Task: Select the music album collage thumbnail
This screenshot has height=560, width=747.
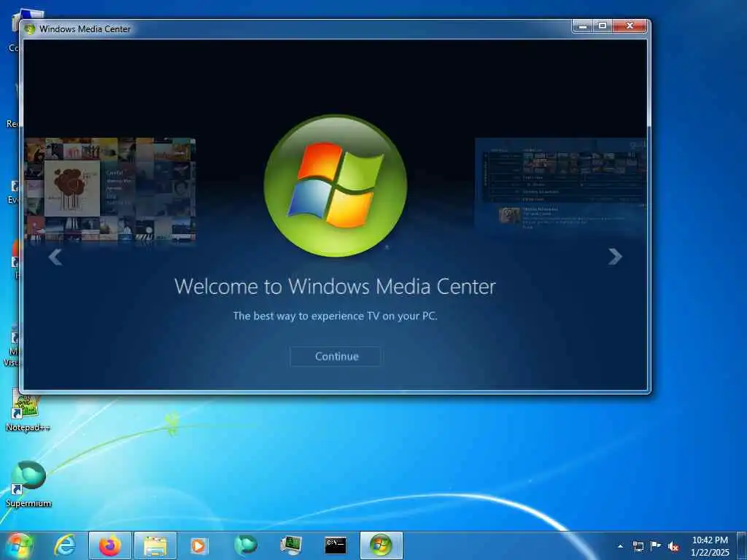Action: 110,189
